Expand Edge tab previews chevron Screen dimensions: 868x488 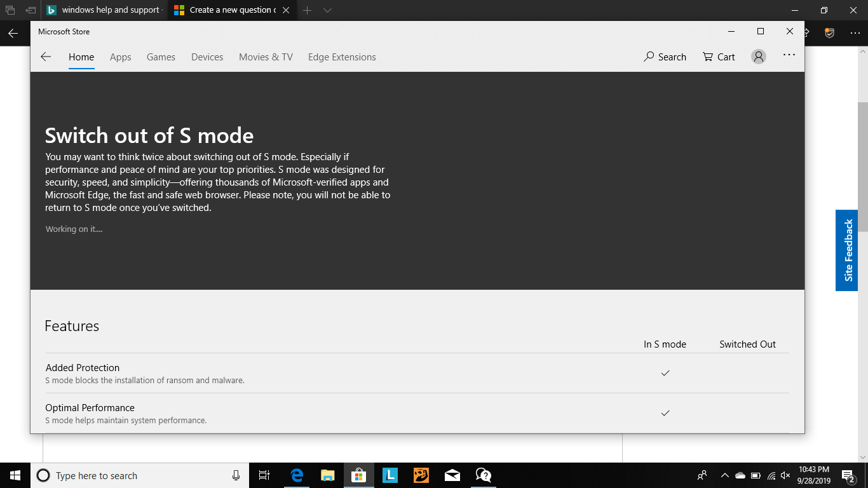point(327,10)
